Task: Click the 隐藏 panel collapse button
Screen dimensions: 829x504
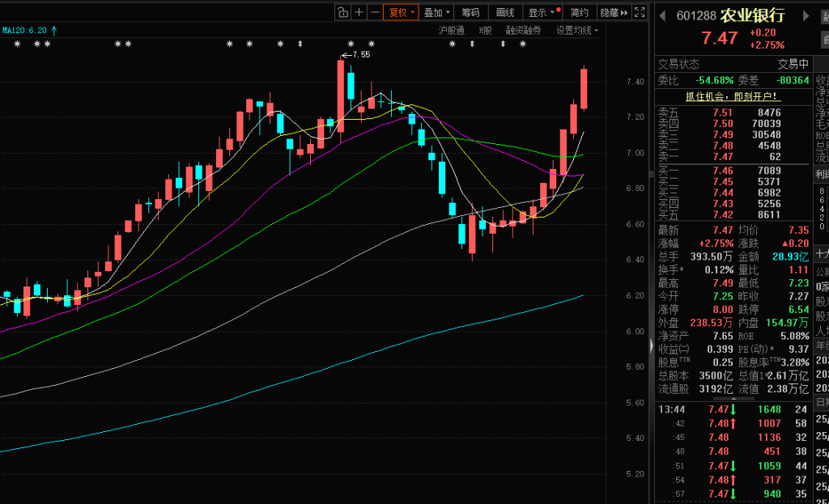Action: click(x=613, y=12)
